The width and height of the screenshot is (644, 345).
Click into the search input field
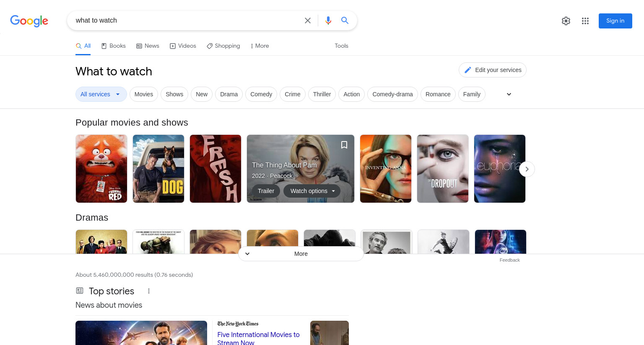click(x=187, y=21)
